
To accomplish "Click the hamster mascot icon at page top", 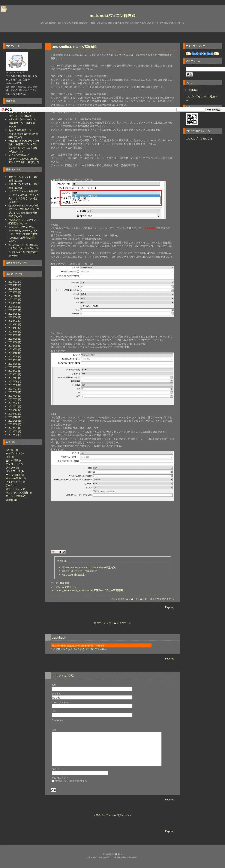I will 4,9.
